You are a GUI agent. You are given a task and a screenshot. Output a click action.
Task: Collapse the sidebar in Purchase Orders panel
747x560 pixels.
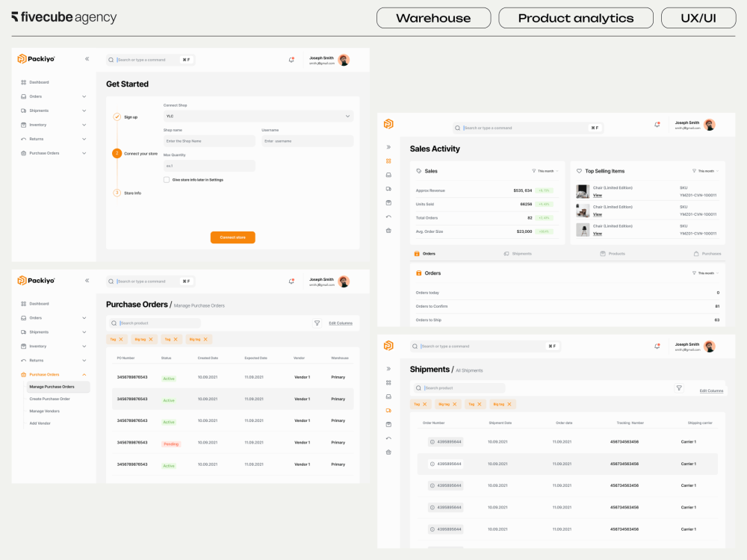point(87,281)
